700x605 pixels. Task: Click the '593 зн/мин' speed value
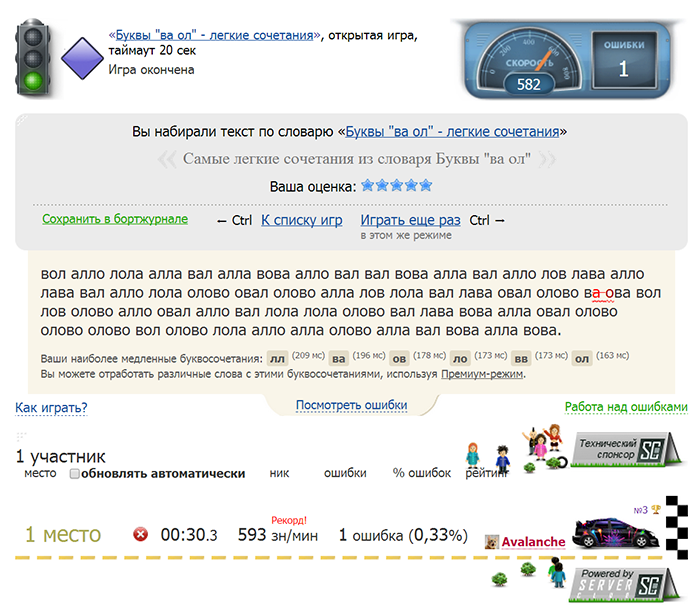tap(278, 535)
